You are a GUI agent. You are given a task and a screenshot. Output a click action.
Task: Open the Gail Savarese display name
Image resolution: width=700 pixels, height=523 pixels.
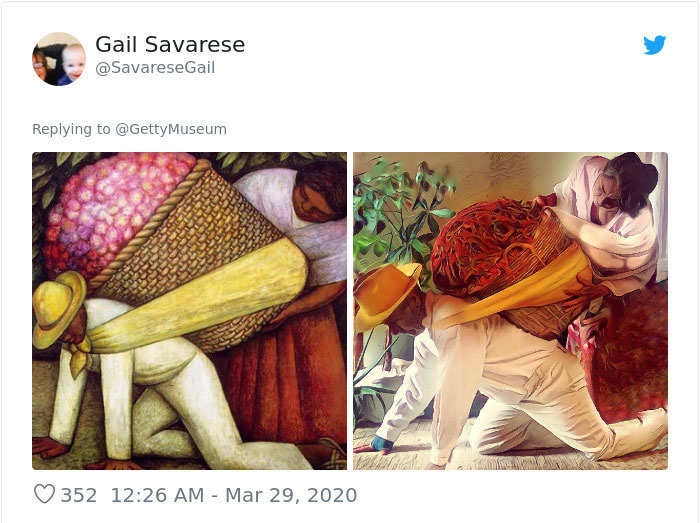(170, 44)
